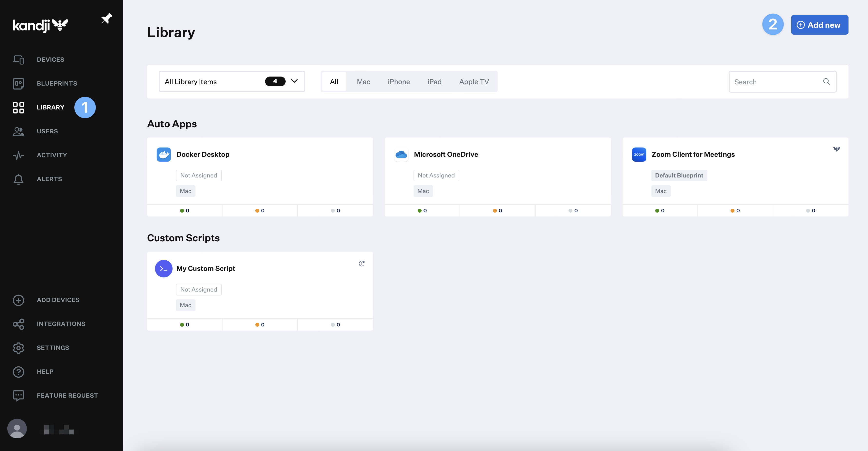Viewport: 868px width, 451px height.
Task: View the Activity log
Action: coord(52,155)
